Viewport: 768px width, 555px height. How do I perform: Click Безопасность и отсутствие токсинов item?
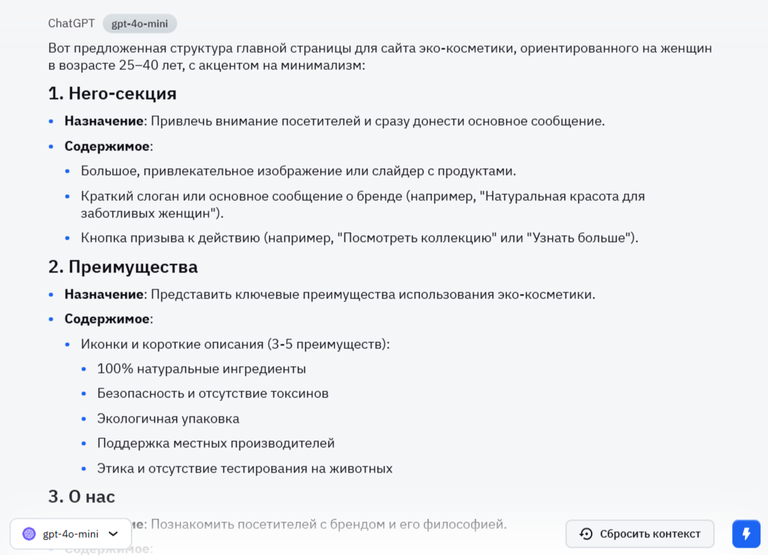pyautogui.click(x=213, y=393)
